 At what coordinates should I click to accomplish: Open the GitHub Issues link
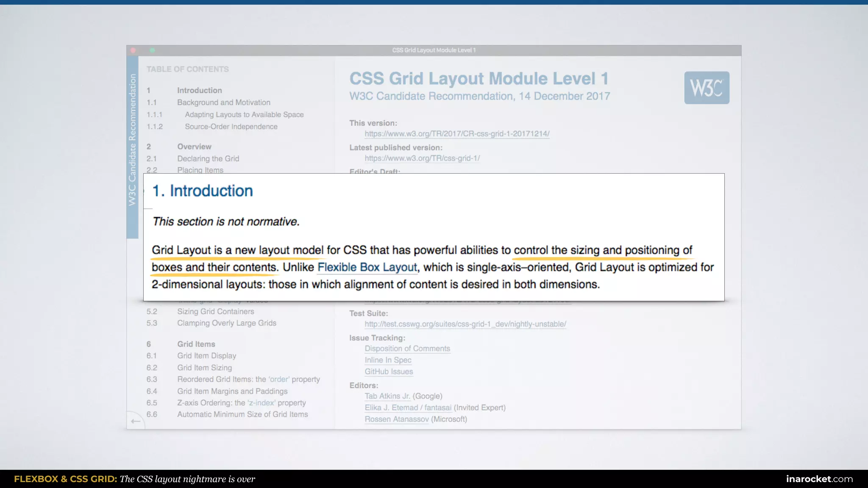(x=389, y=372)
